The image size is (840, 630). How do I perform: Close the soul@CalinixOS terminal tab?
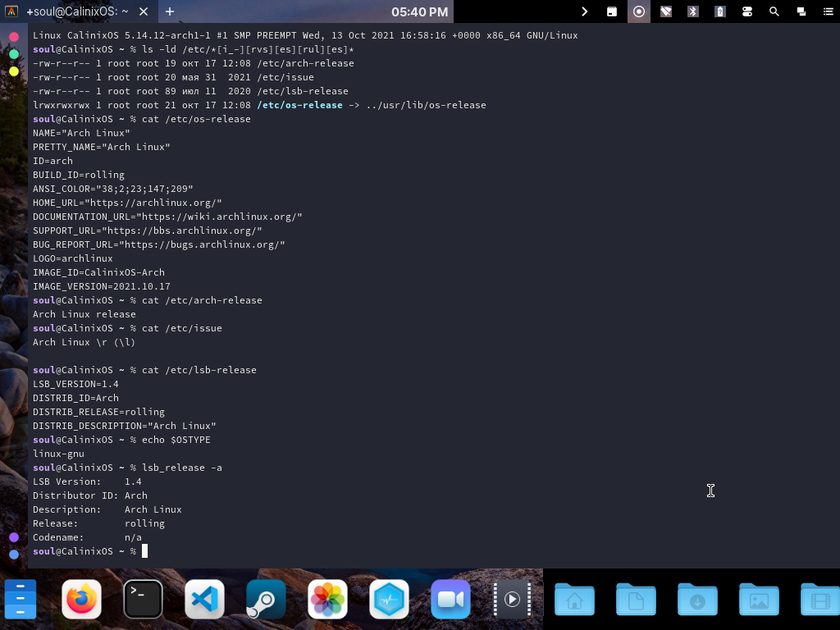pos(144,11)
